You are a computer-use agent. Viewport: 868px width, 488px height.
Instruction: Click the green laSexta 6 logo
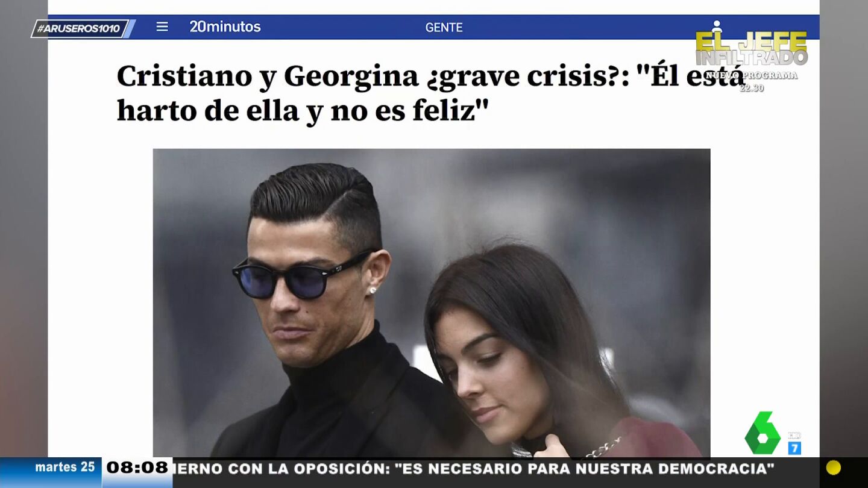pyautogui.click(x=763, y=433)
